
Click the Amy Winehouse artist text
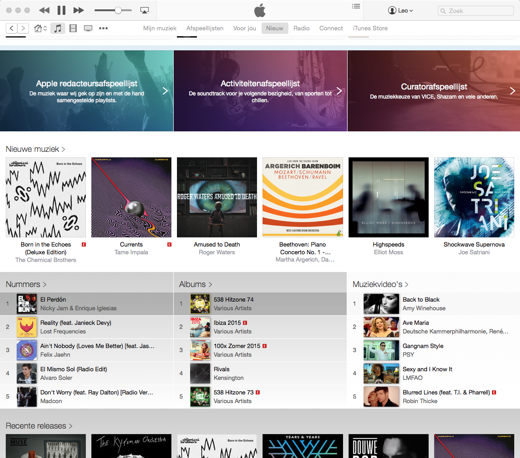coord(424,308)
